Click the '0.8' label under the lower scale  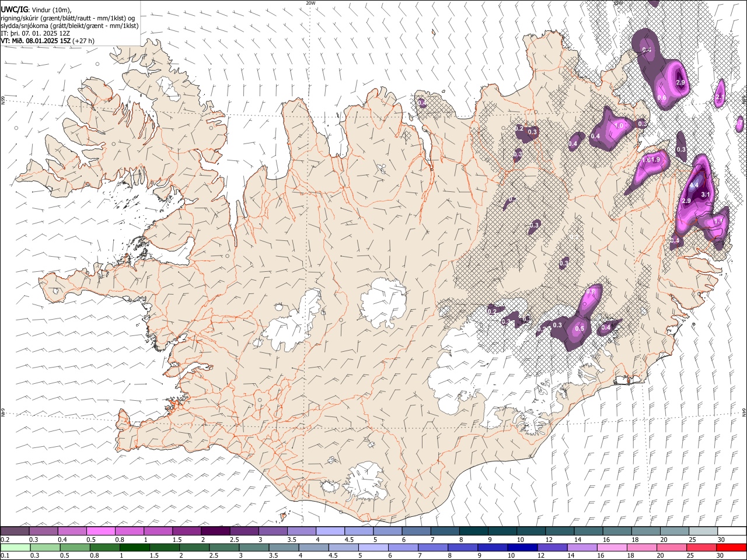(95, 556)
